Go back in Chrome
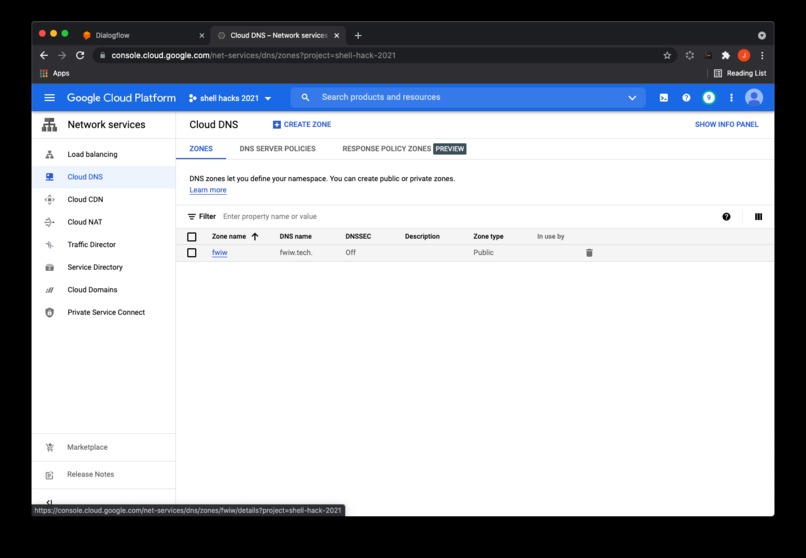 pyautogui.click(x=44, y=55)
